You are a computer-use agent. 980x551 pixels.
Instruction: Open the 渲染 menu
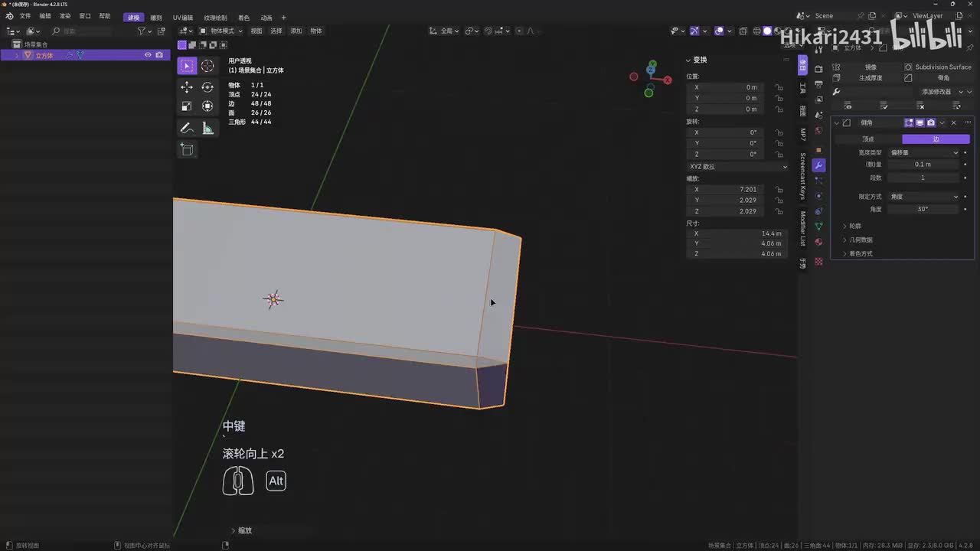pyautogui.click(x=65, y=16)
